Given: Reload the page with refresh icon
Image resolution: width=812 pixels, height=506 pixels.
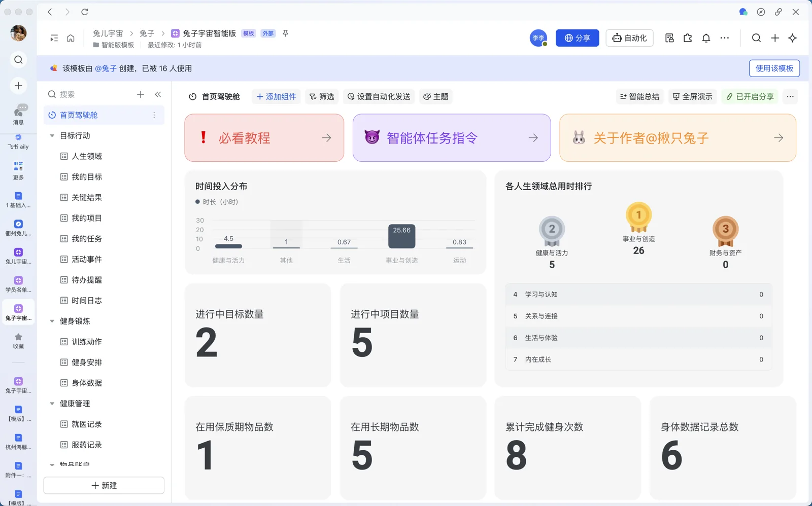Looking at the screenshot, I should tap(85, 12).
